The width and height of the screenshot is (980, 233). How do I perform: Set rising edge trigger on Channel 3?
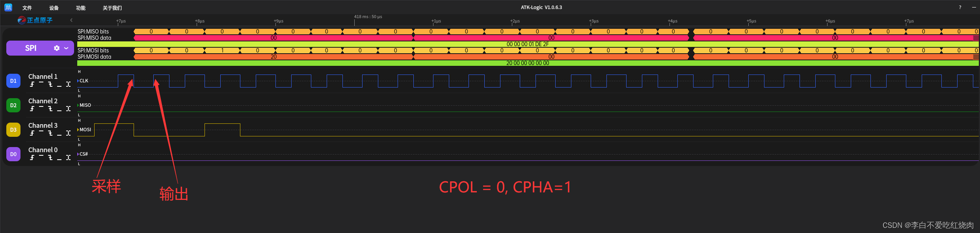(32, 133)
